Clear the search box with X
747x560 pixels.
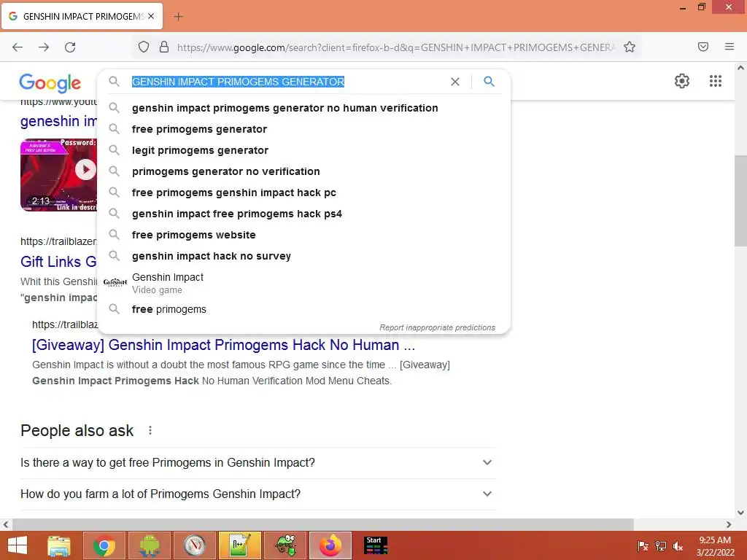(455, 82)
